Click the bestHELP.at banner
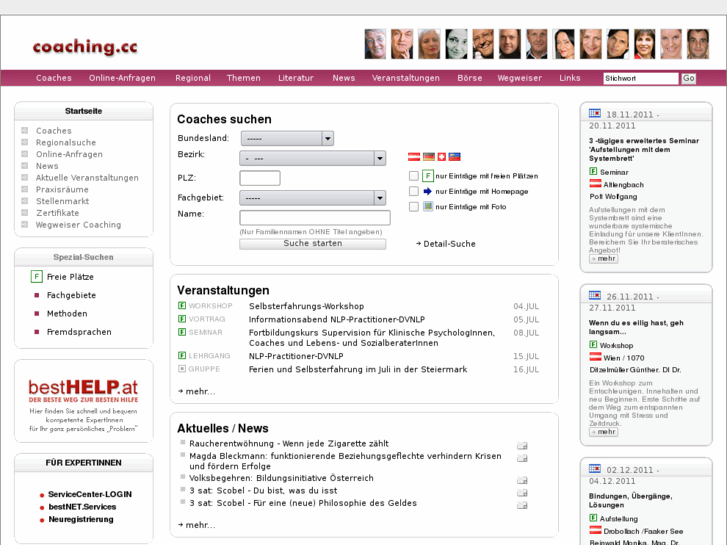The width and height of the screenshot is (727, 545). (83, 401)
